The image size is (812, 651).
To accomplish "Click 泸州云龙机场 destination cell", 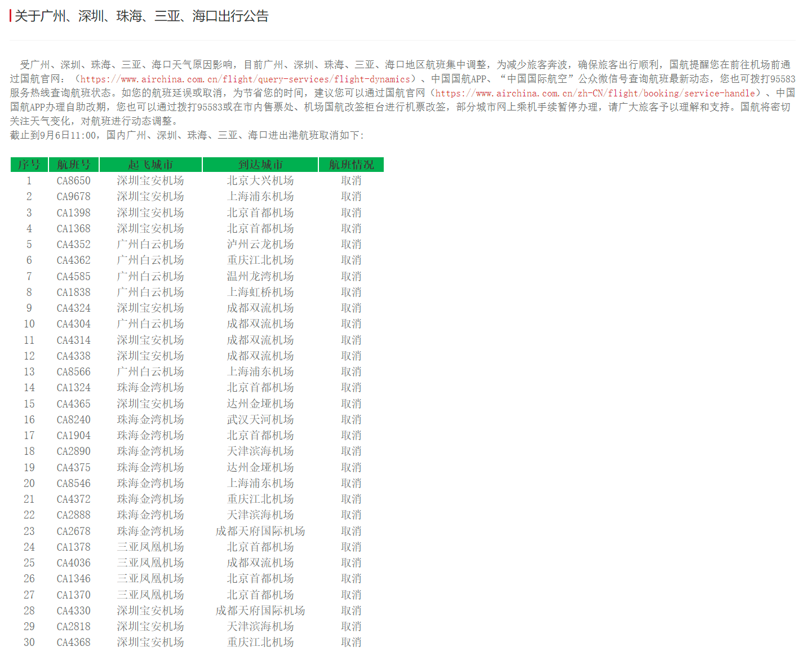I will [260, 245].
